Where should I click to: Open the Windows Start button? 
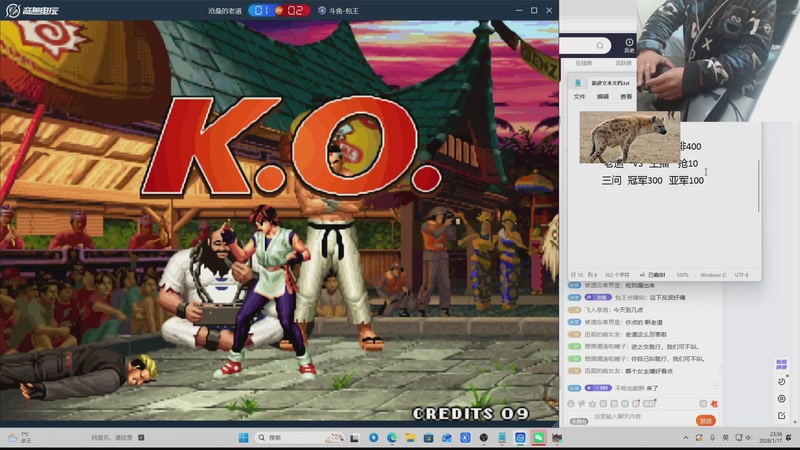click(243, 438)
